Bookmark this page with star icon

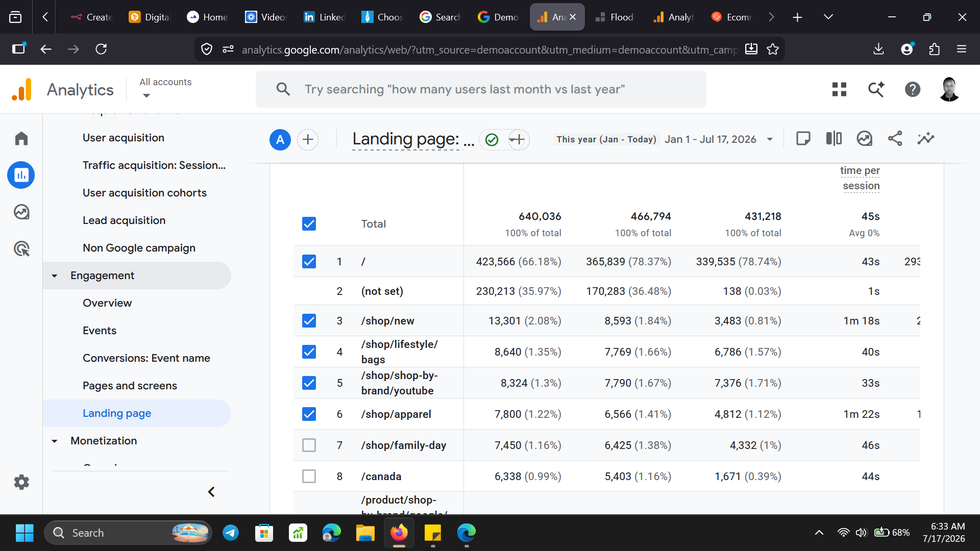pos(773,49)
